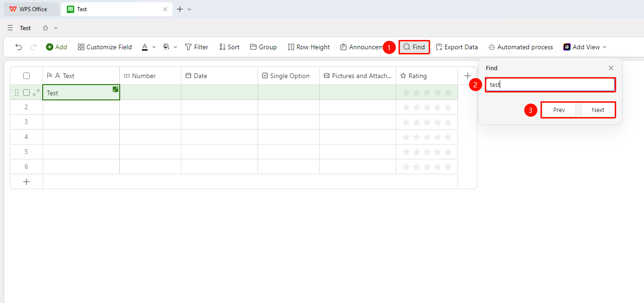Expand the Test row record view

click(x=36, y=92)
